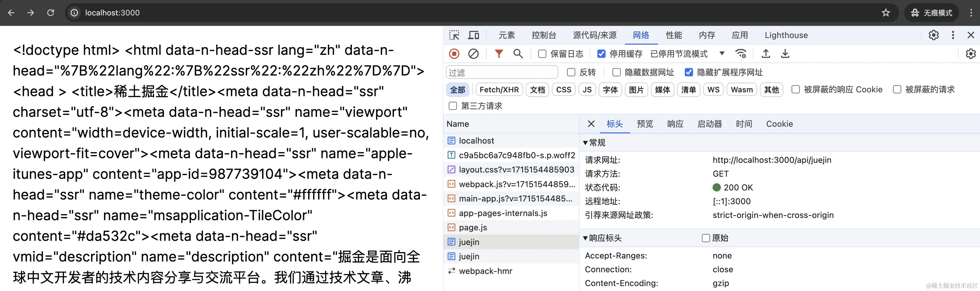Close the request details pane

pos(591,124)
